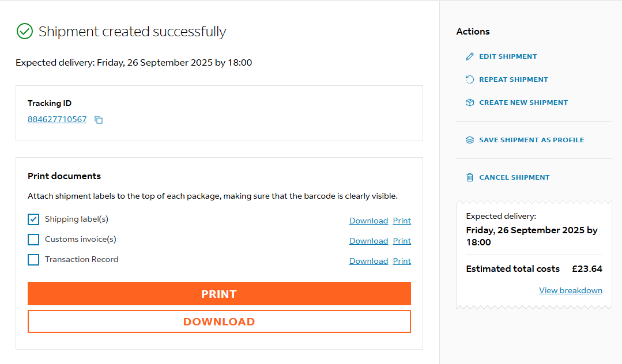
Task: Tick the Customs invoice(s) checkbox
Action: click(x=33, y=240)
